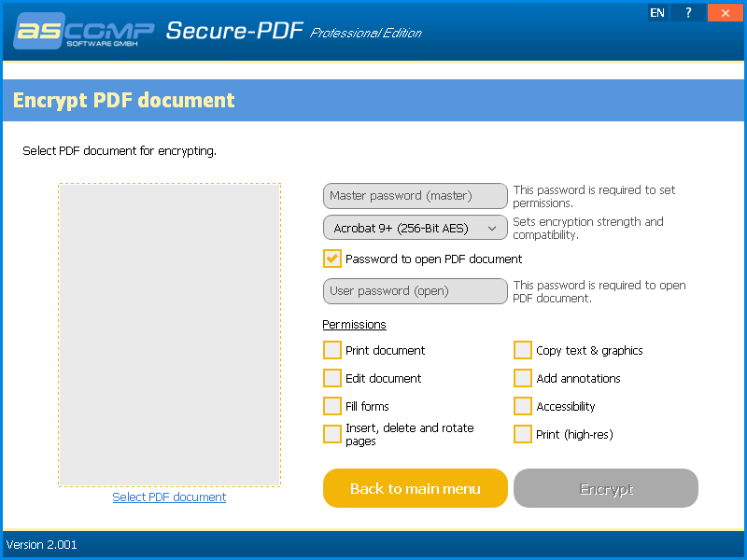
Task: Tick the Edit document checkbox
Action: pyautogui.click(x=332, y=378)
